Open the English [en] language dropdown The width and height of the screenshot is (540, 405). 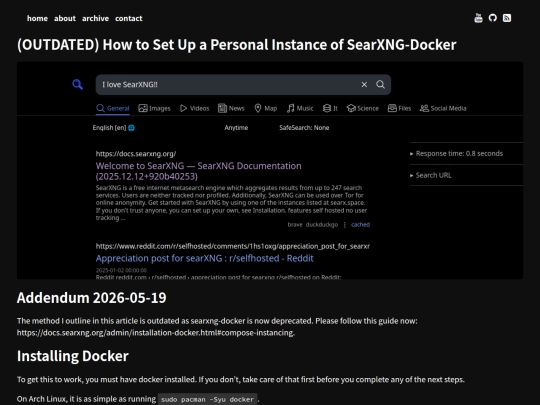click(114, 128)
